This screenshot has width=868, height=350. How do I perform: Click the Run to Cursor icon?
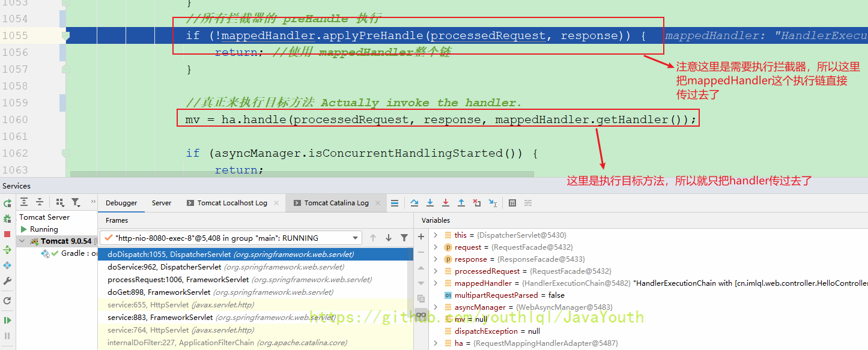(x=493, y=203)
